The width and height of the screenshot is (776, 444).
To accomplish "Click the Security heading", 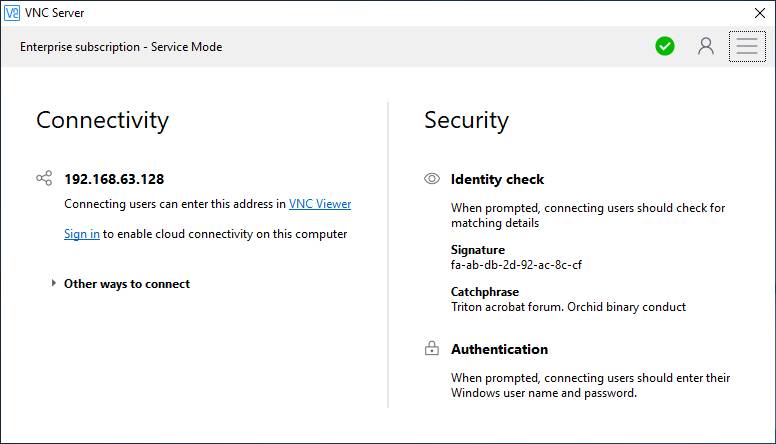I will tap(466, 120).
